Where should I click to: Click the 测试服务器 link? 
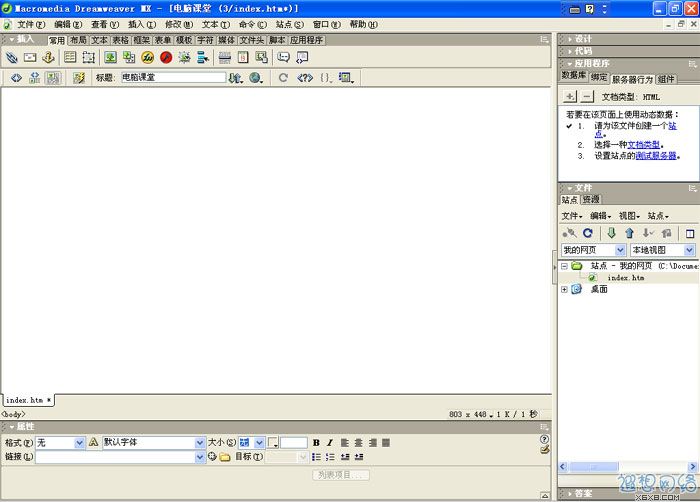[656, 156]
